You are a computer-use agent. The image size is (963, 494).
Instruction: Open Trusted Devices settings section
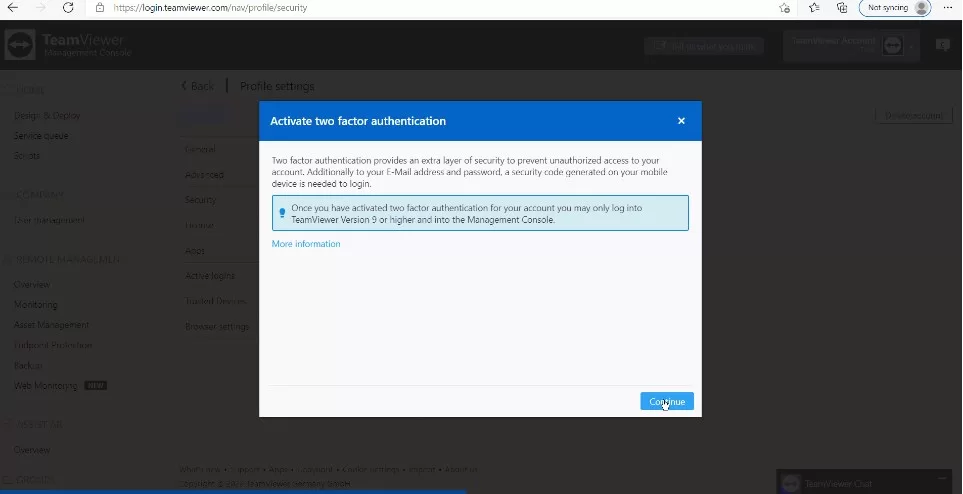(214, 301)
